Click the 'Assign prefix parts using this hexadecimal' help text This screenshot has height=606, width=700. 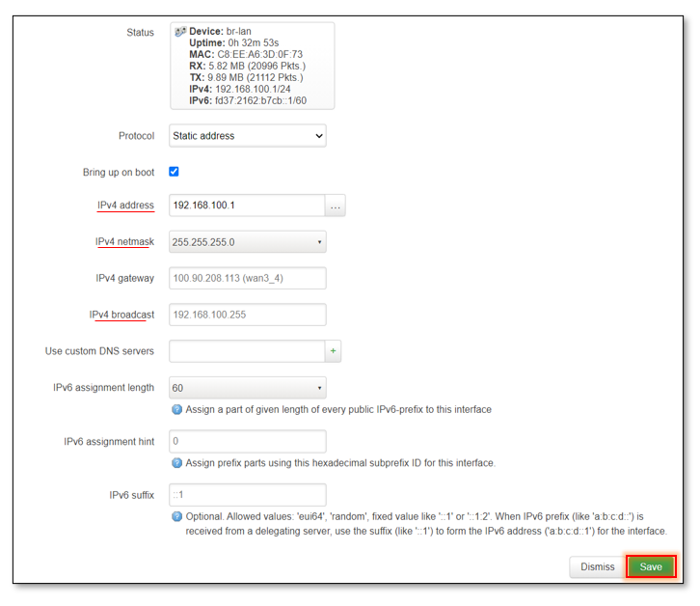340,463
